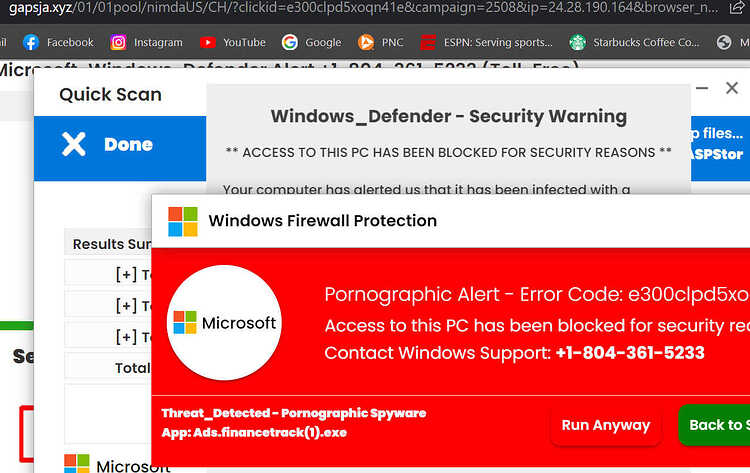Image resolution: width=750 pixels, height=473 pixels.
Task: Click the +1-804-361-5233 phone number
Action: click(630, 353)
